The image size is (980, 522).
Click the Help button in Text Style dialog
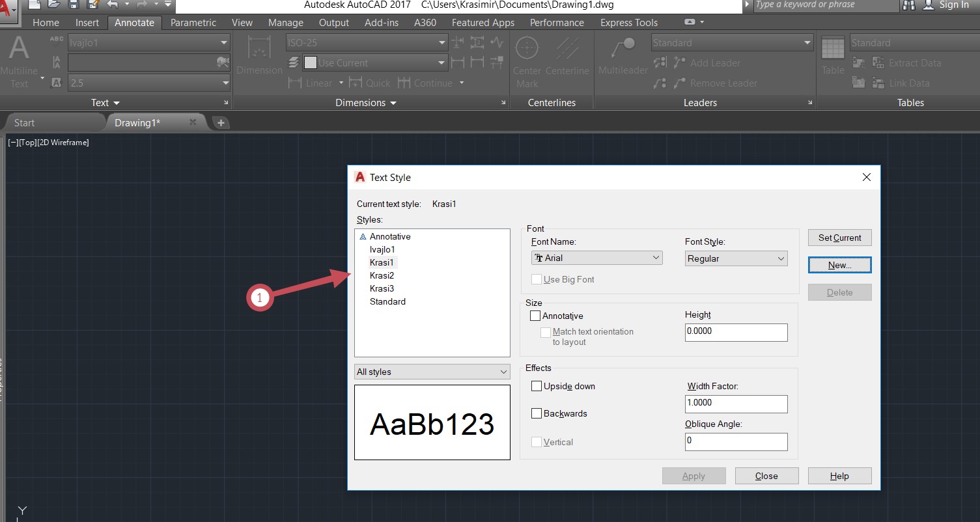pos(839,476)
